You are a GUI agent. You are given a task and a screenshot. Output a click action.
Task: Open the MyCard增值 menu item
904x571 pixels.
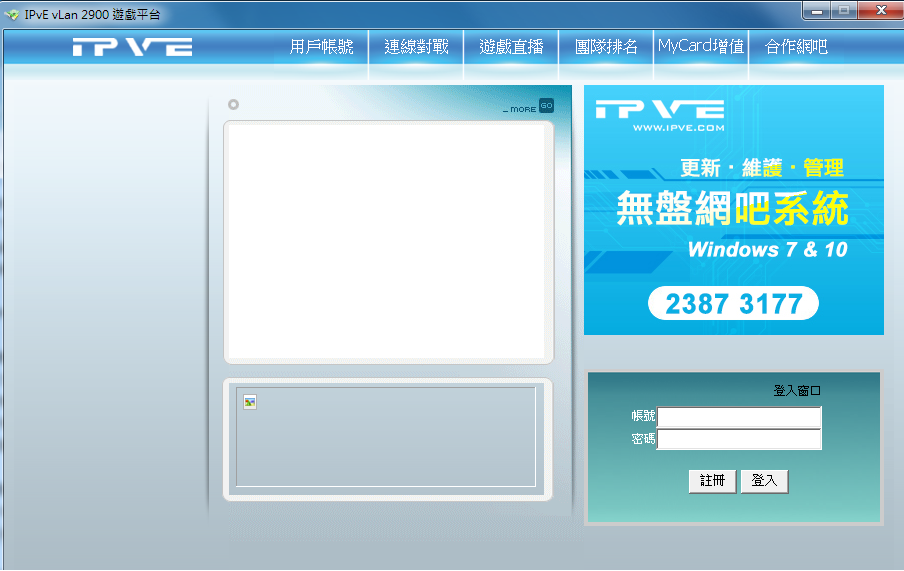coord(701,47)
